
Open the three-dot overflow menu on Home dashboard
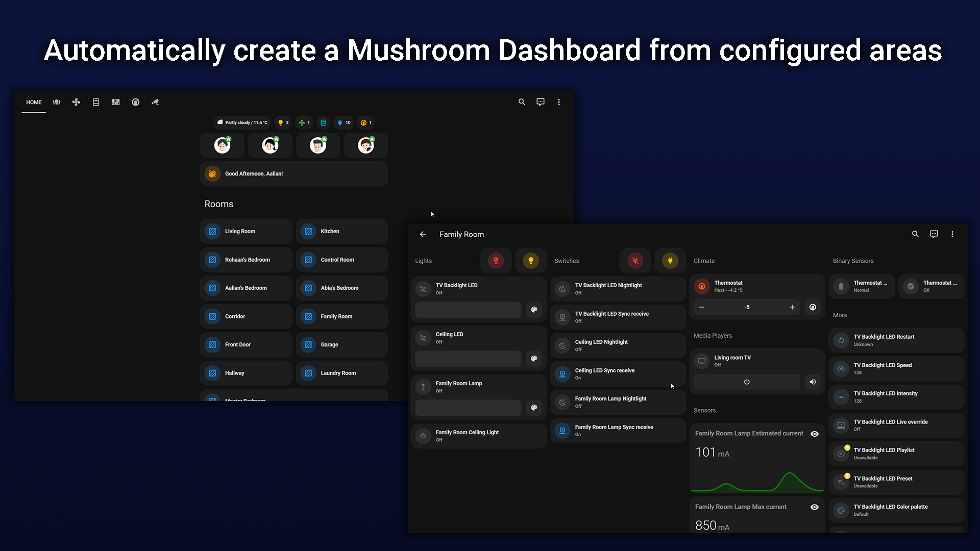559,102
